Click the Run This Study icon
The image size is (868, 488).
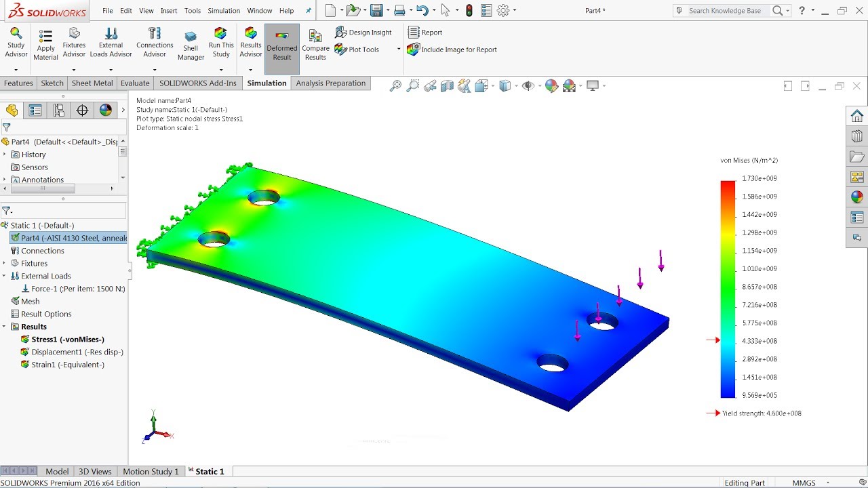click(220, 42)
